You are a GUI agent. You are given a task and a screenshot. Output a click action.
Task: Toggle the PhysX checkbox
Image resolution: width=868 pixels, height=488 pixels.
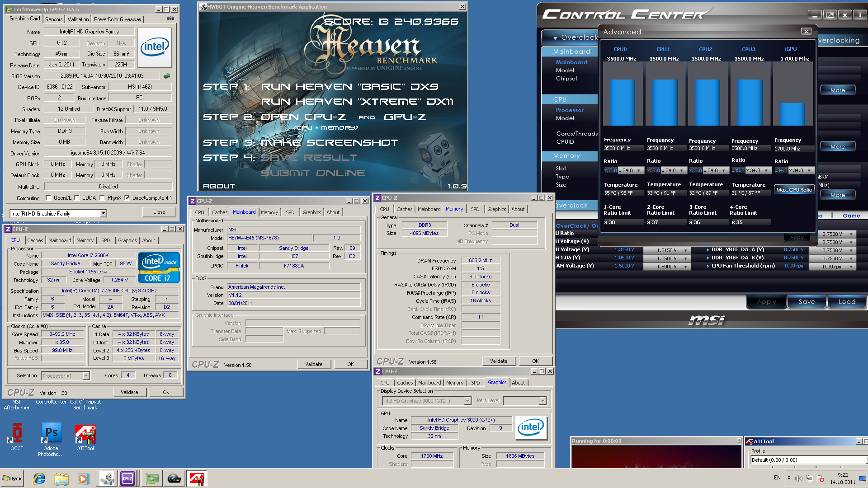pyautogui.click(x=102, y=197)
